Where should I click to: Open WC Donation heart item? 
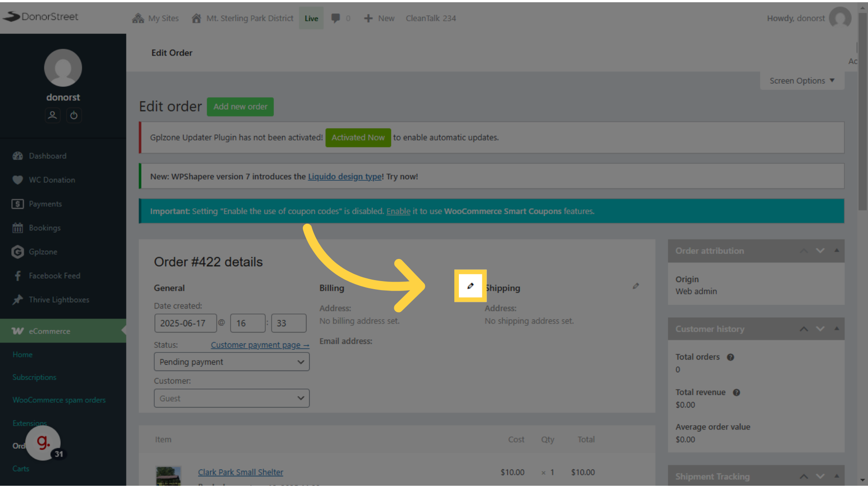point(52,180)
